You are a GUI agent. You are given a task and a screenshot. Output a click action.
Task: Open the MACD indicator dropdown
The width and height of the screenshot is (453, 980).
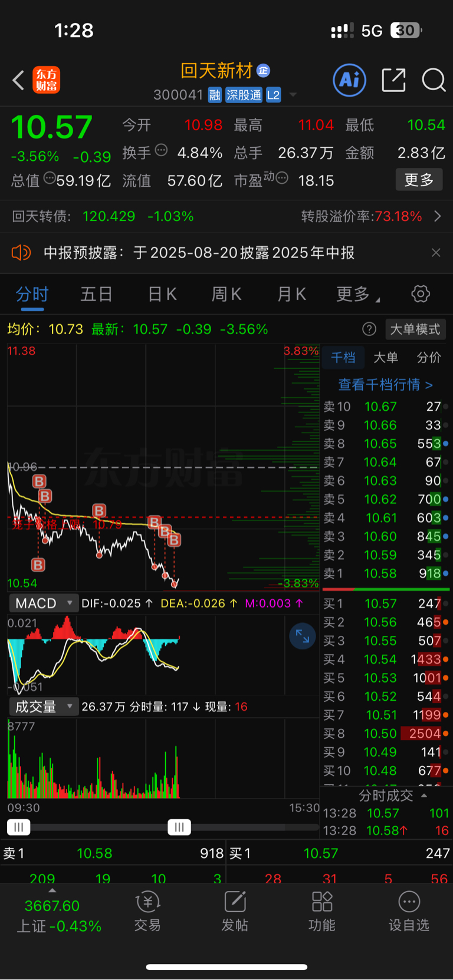pos(43,603)
